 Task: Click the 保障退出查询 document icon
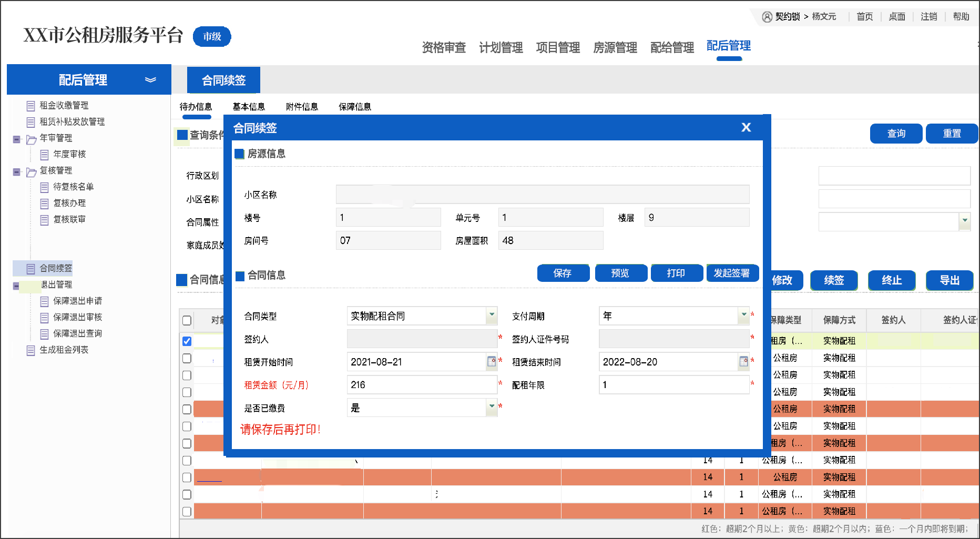click(x=44, y=334)
